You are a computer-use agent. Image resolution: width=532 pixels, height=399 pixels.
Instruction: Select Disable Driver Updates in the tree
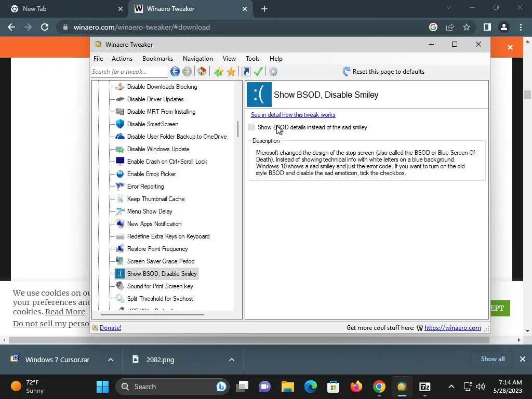155,99
